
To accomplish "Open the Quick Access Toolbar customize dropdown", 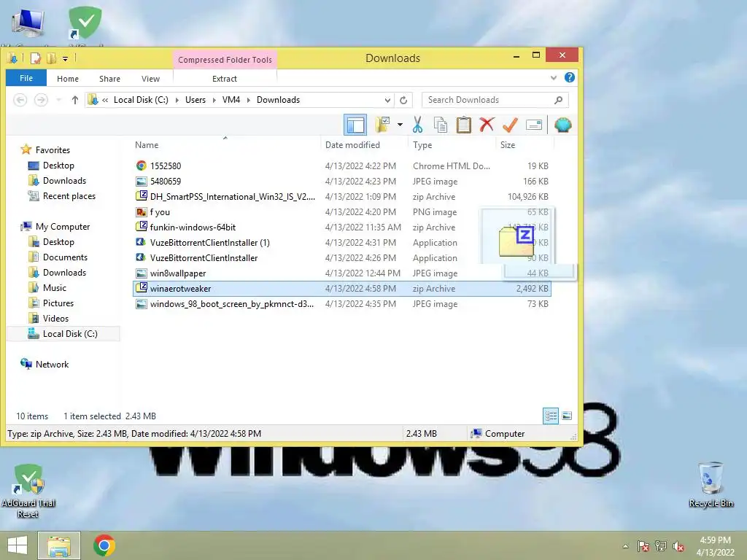I will pyautogui.click(x=65, y=58).
